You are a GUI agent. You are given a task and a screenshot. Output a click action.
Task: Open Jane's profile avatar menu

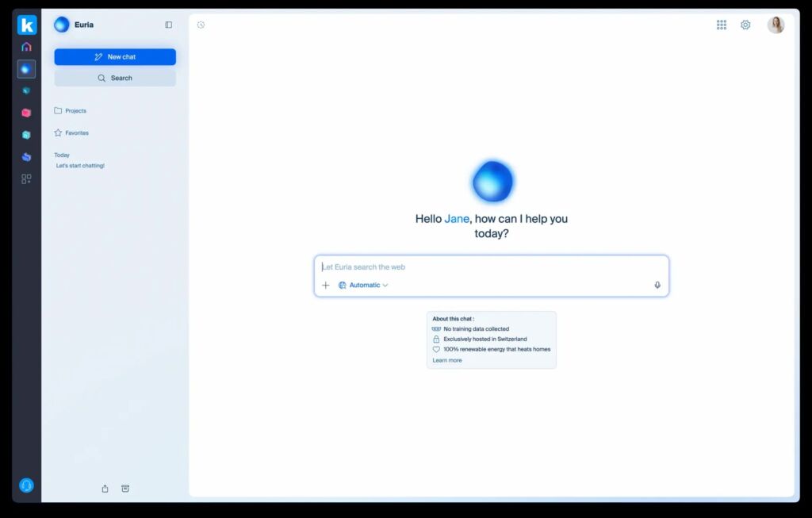pos(776,25)
